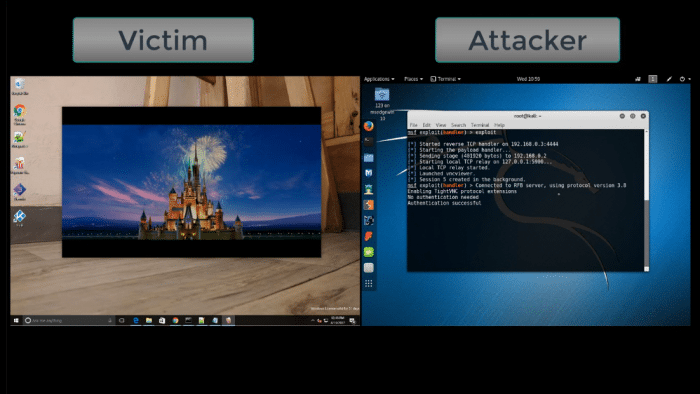Open Help menu in terminal window

coord(499,125)
